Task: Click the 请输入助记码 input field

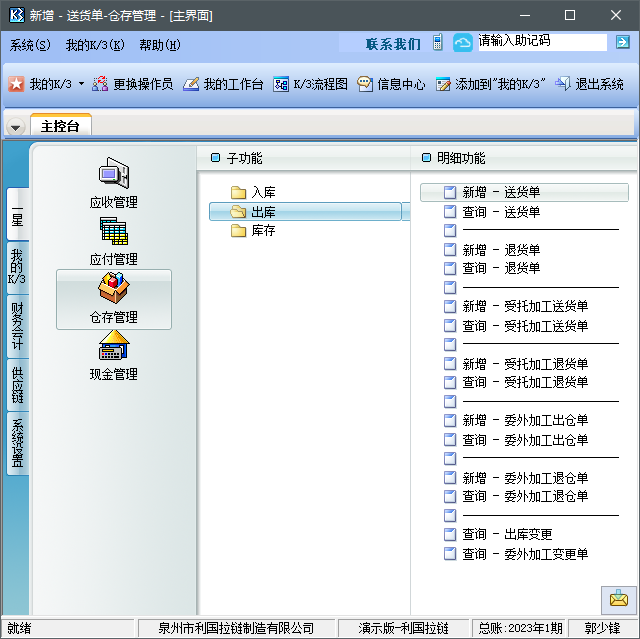Action: point(541,42)
